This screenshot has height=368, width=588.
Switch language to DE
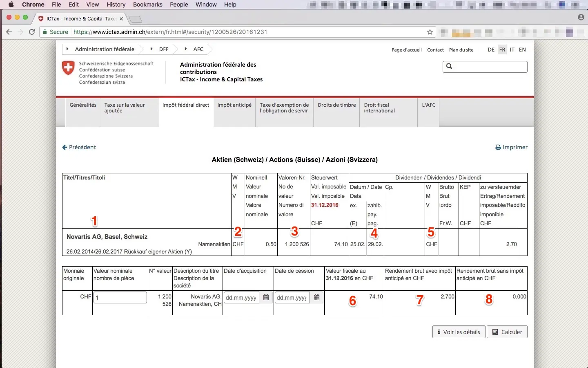491,49
